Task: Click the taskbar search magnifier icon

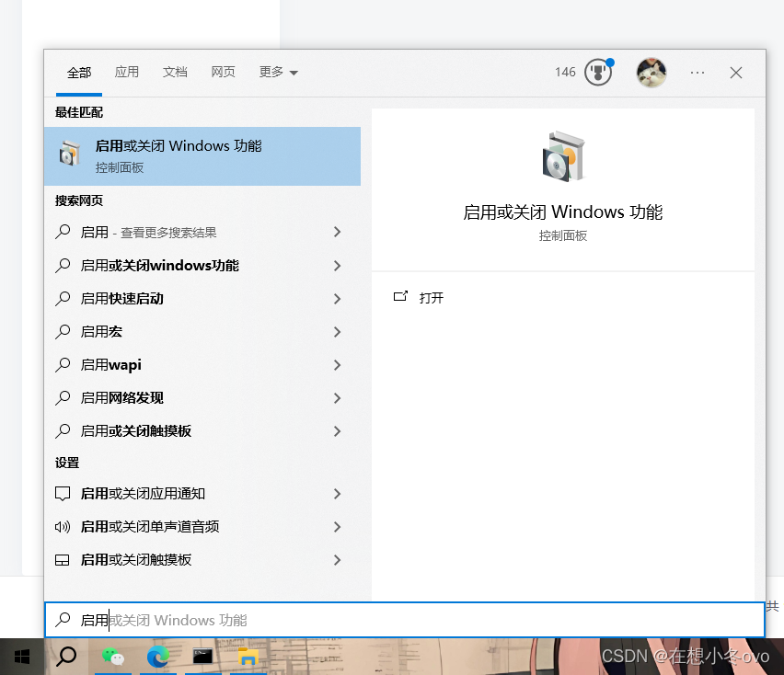Action: [x=66, y=657]
